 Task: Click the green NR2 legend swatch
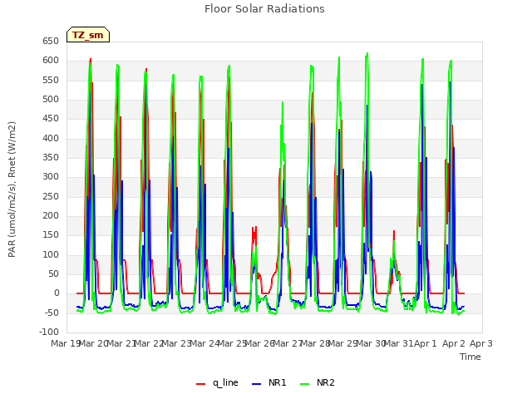tap(305, 384)
